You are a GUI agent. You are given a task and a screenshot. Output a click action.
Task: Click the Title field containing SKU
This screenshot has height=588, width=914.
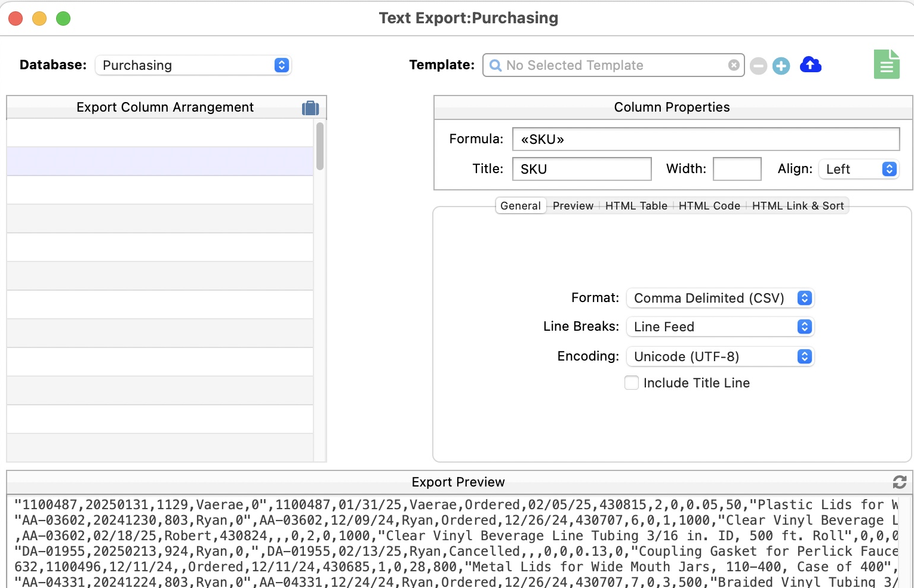(582, 169)
